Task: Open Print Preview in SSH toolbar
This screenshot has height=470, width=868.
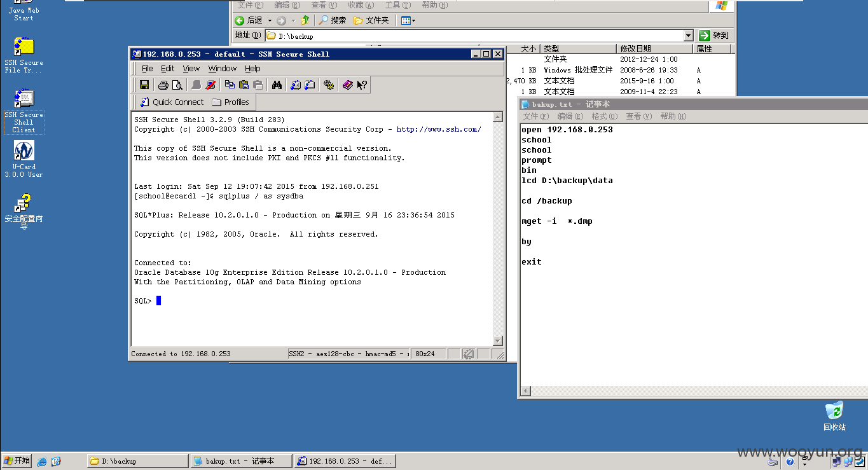Action: pyautogui.click(x=177, y=85)
